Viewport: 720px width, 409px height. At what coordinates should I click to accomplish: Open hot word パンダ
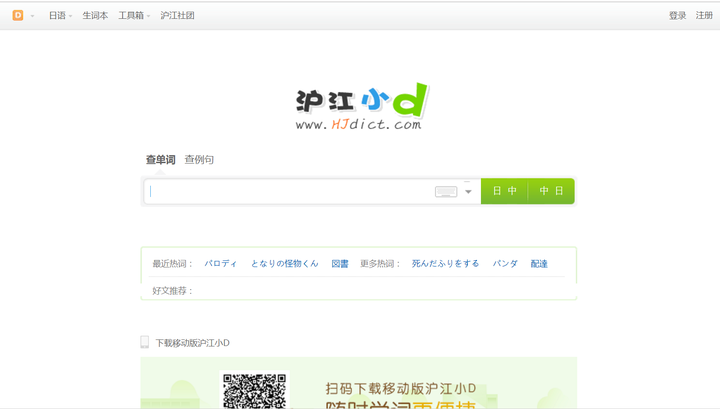(x=505, y=263)
